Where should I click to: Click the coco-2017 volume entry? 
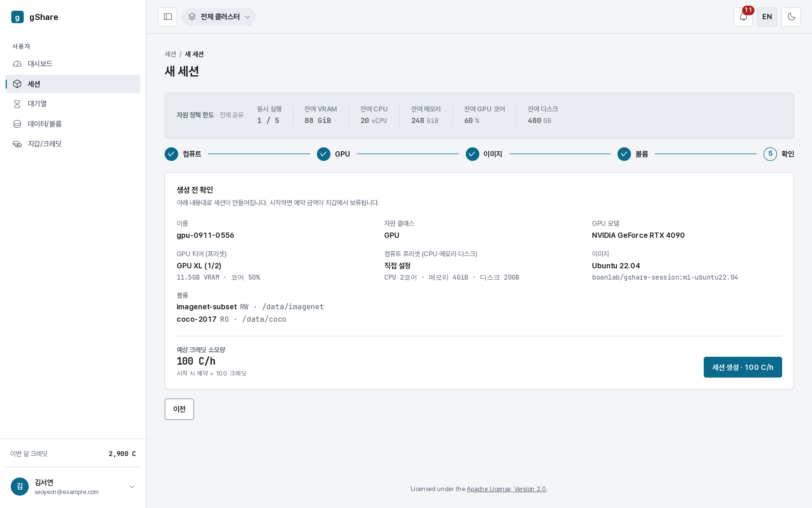click(231, 319)
